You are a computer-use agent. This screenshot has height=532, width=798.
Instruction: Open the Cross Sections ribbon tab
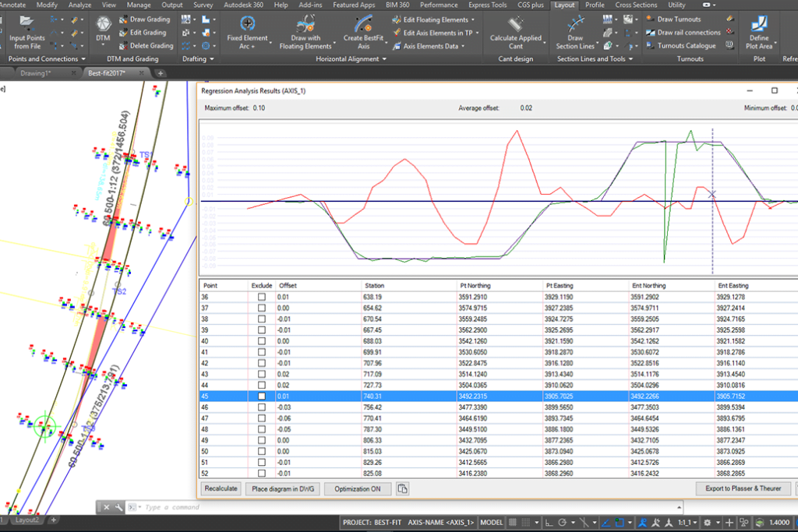pos(636,5)
